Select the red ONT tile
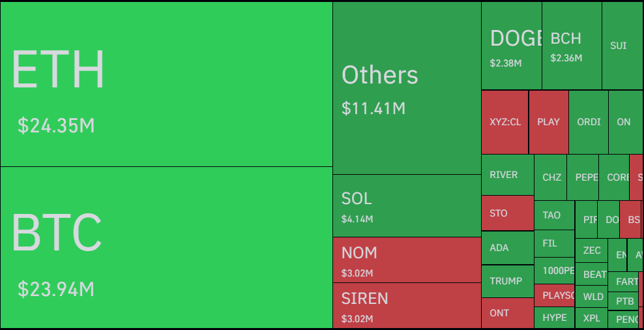Screen dimensions: 644x330 507,313
